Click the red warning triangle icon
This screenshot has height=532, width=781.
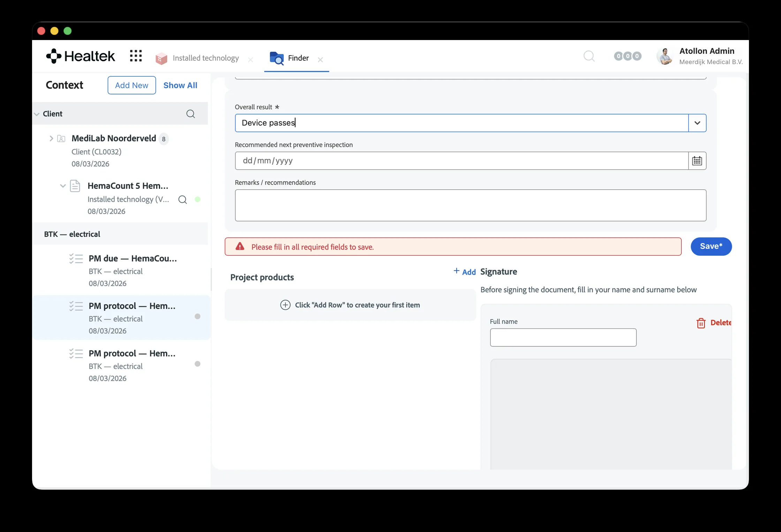[x=240, y=247]
